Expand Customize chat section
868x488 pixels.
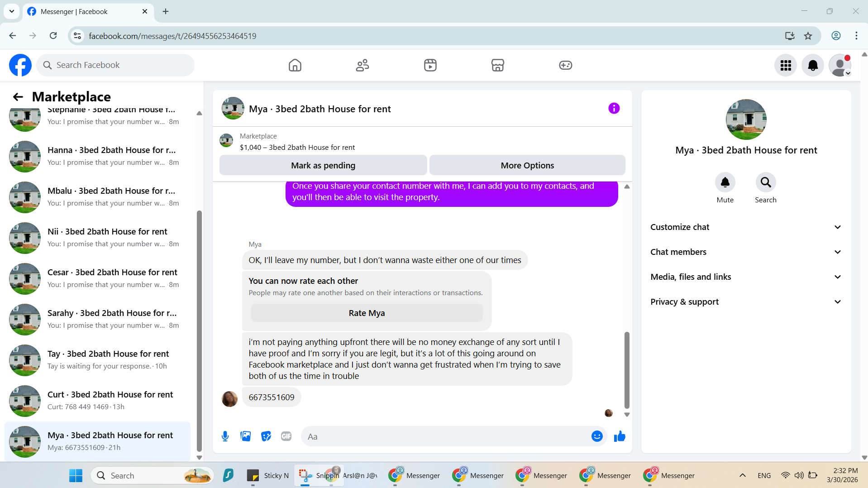[x=746, y=227]
